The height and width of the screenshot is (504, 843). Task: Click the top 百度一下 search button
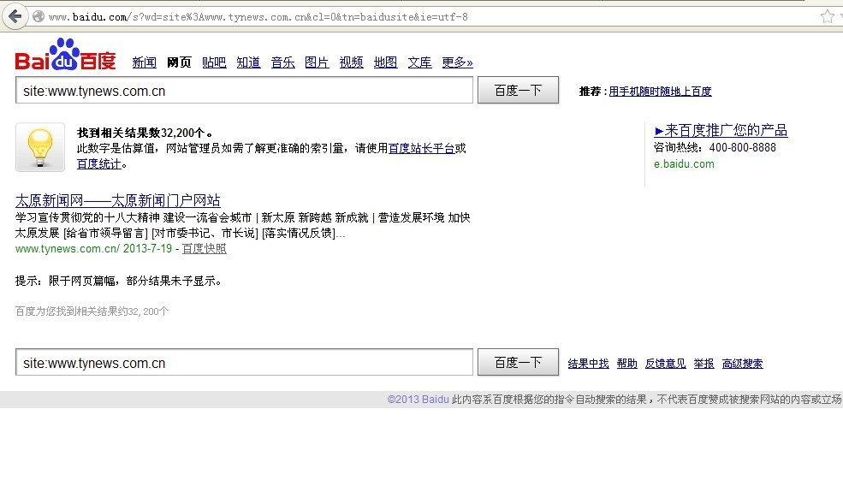point(519,90)
